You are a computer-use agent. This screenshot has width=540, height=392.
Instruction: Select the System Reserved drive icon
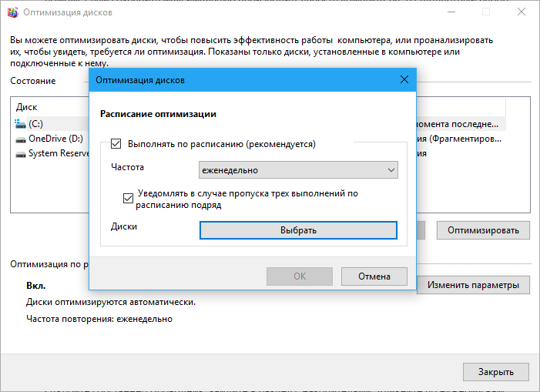(x=21, y=154)
